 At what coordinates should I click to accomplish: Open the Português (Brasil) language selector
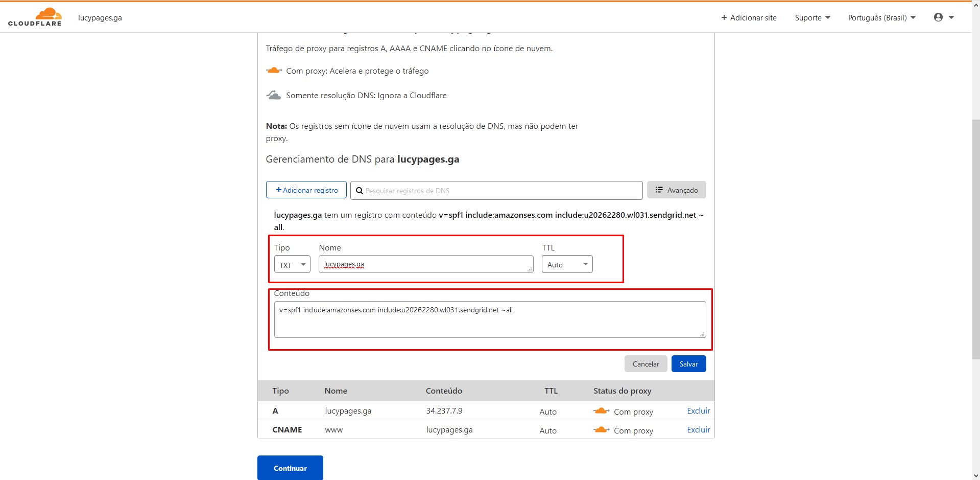point(882,17)
